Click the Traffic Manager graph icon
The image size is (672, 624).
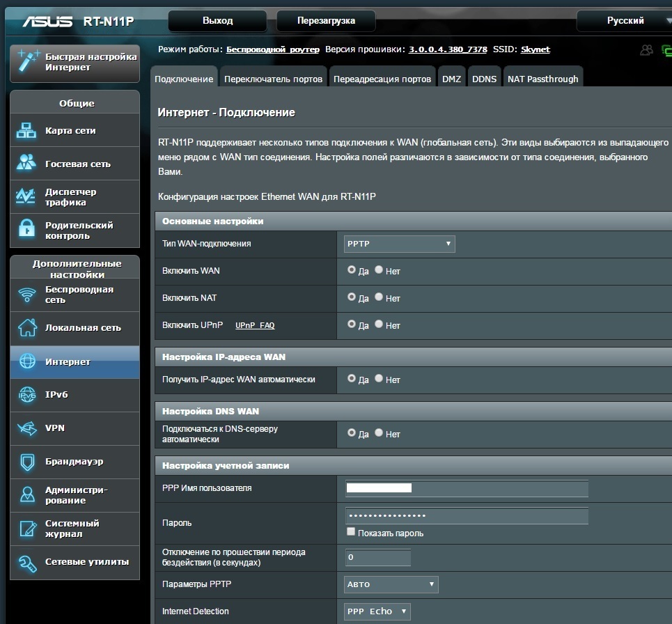(26, 196)
